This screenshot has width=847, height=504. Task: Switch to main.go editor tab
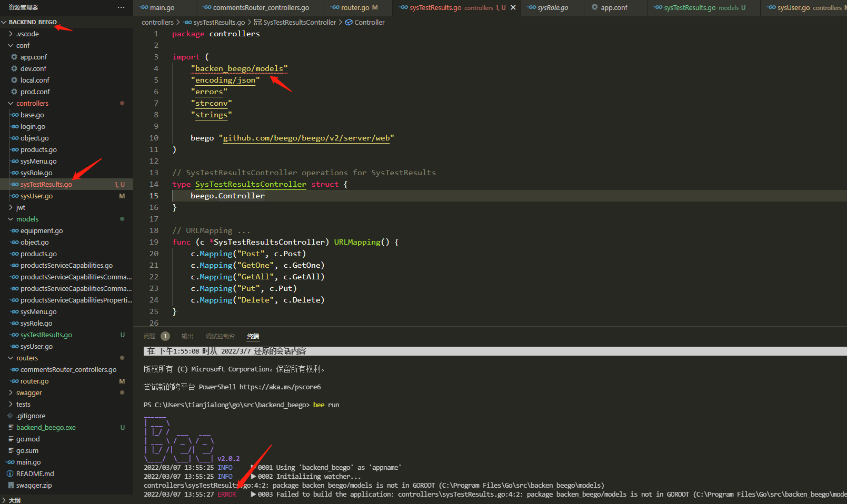[162, 7]
